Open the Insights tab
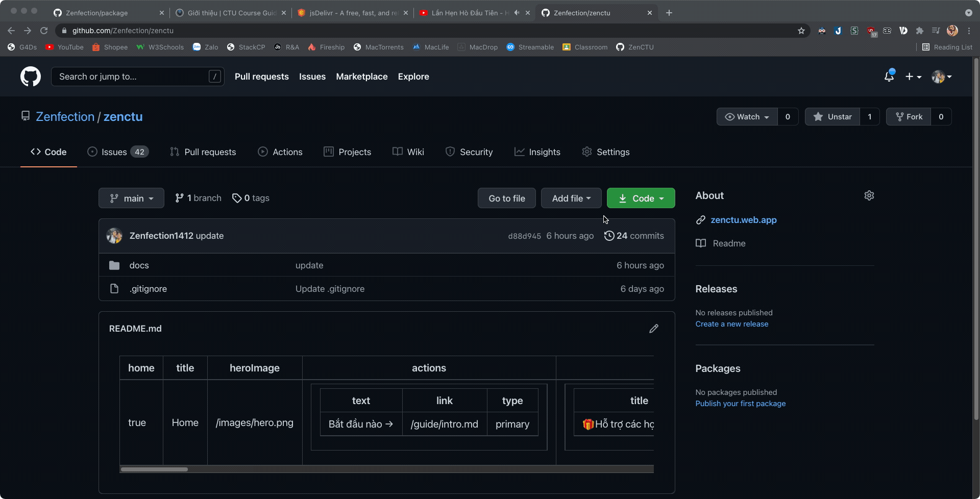Viewport: 980px width, 499px height. (537, 152)
